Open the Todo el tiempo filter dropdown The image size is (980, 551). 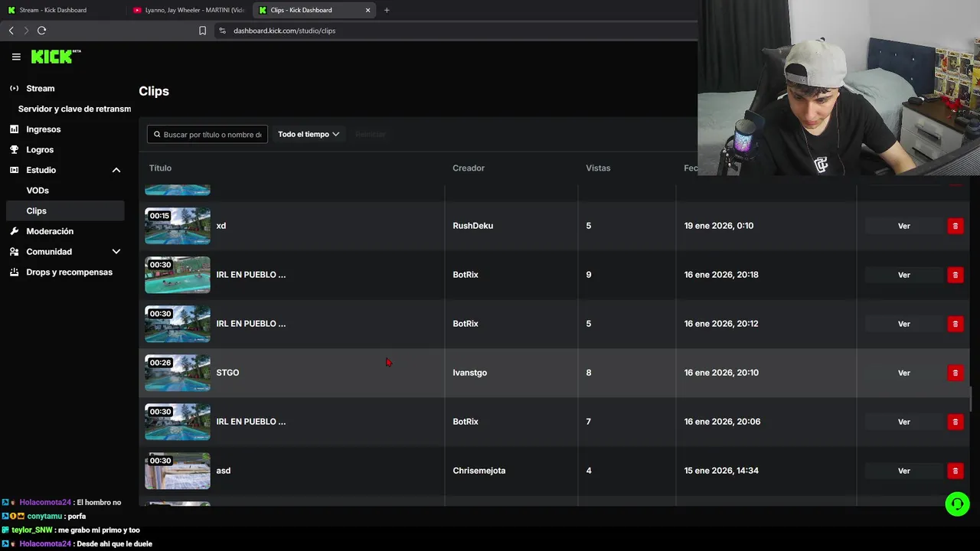tap(308, 134)
